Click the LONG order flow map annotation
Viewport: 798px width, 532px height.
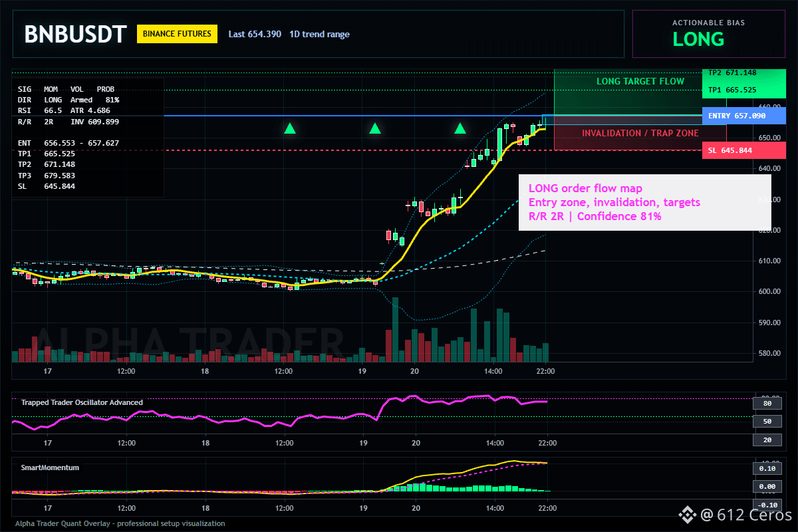(x=585, y=188)
